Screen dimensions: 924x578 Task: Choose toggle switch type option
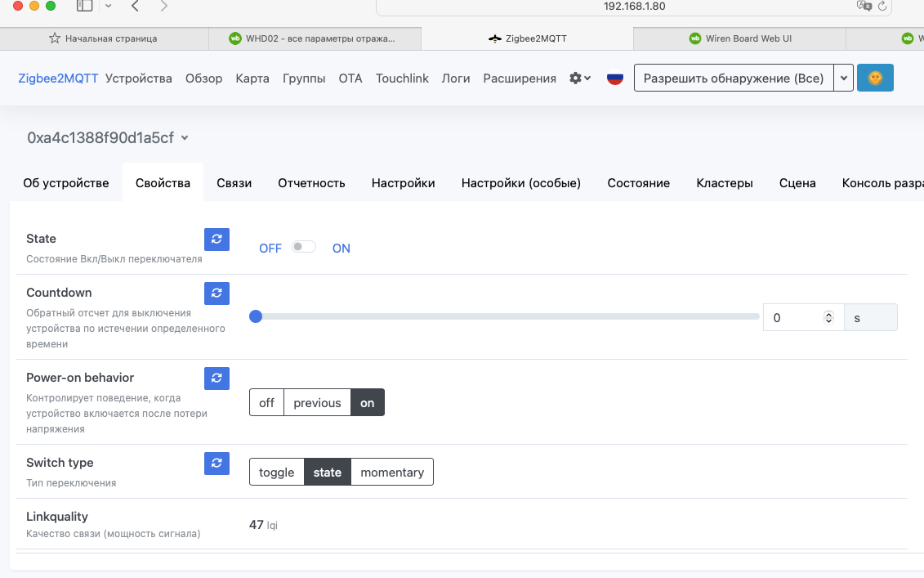point(276,473)
